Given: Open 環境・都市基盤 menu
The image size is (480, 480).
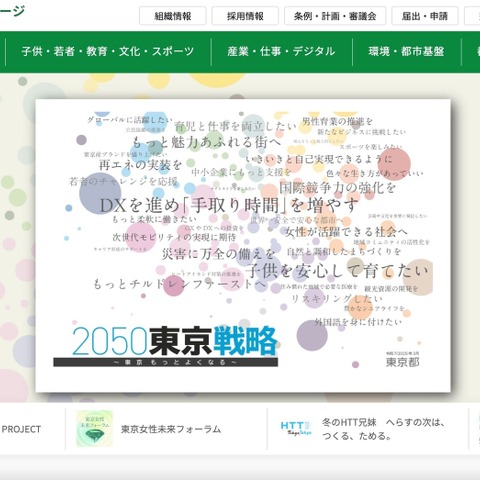Looking at the screenshot, I should tap(406, 52).
